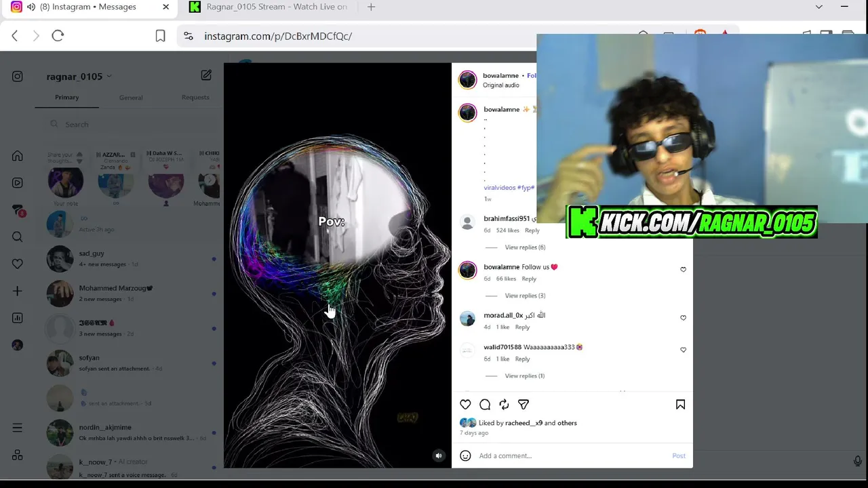Click the Create plus icon in sidebar
Image resolution: width=868 pixels, height=488 pixels.
click(18, 291)
